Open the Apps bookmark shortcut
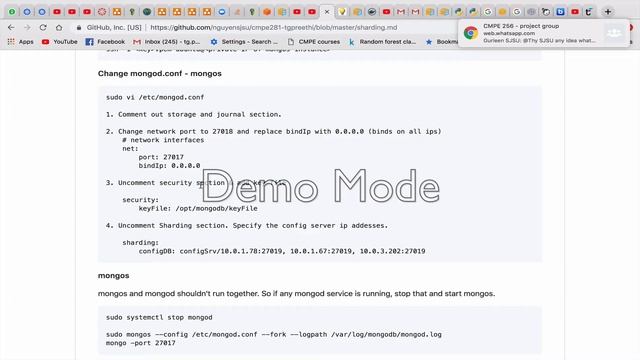Screen dimensions: 640x360 (21, 42)
